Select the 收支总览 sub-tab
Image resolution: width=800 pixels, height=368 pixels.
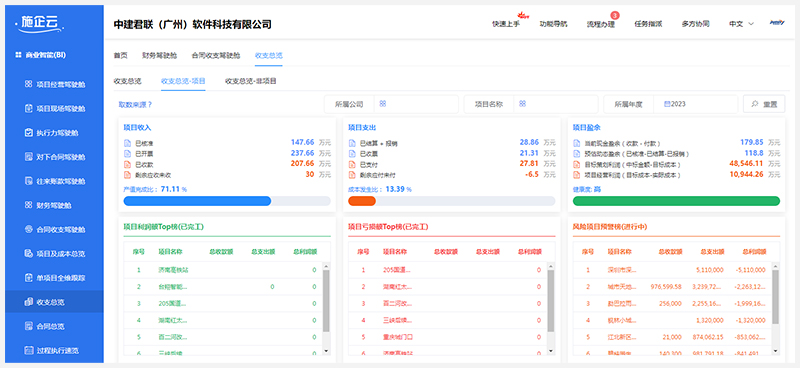coord(128,81)
